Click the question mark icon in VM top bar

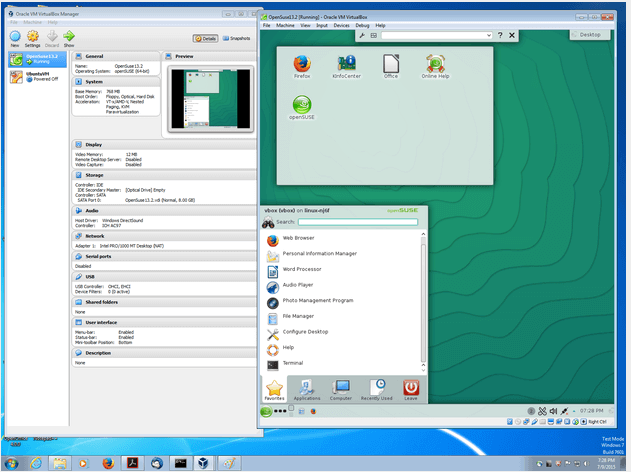tap(500, 35)
